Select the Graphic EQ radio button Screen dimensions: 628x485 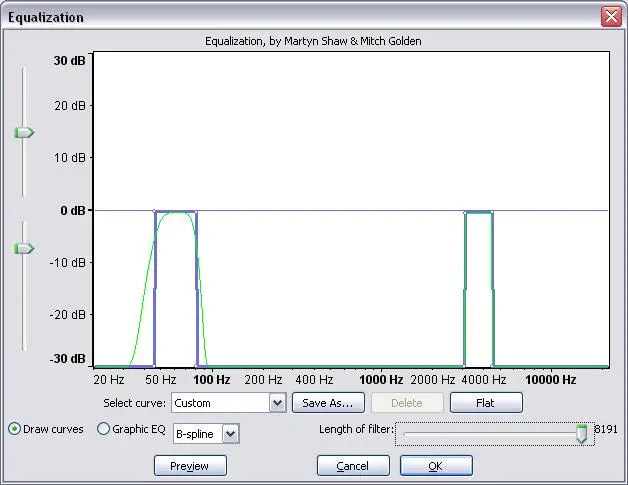103,429
